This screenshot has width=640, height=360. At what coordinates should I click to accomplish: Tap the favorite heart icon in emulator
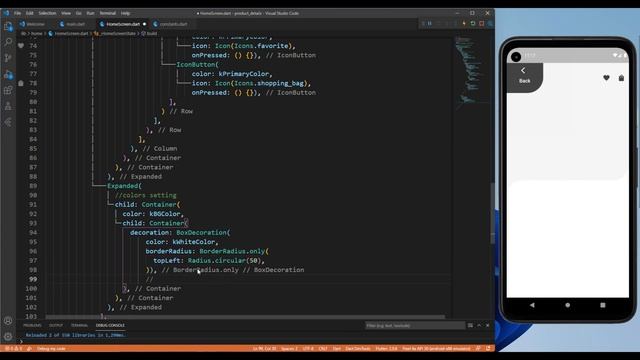click(x=606, y=78)
